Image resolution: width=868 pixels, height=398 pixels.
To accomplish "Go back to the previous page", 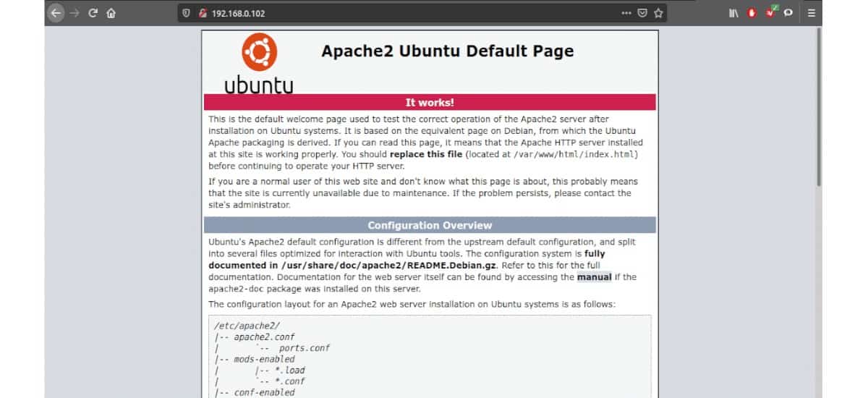I will click(56, 12).
